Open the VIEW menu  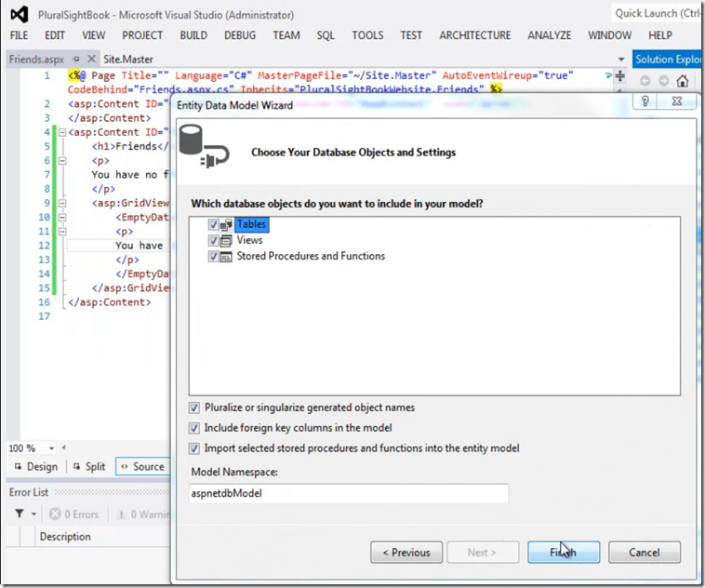(x=94, y=35)
